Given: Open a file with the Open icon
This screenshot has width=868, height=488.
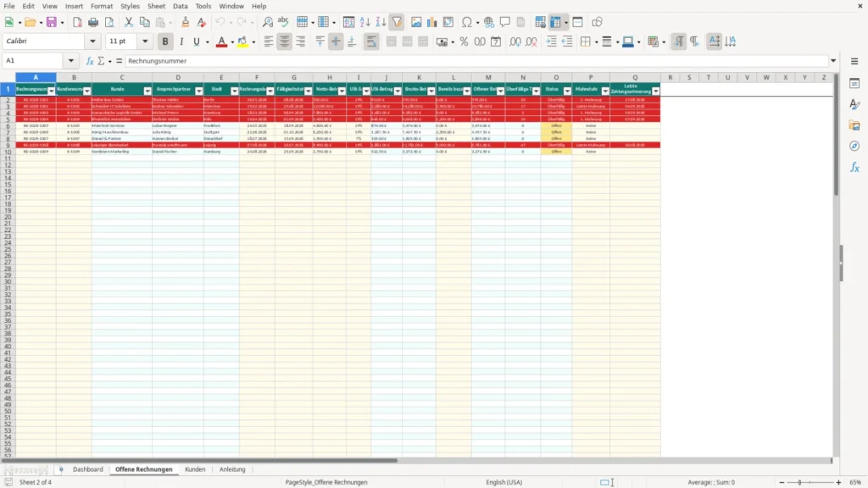Looking at the screenshot, I should pos(30,22).
